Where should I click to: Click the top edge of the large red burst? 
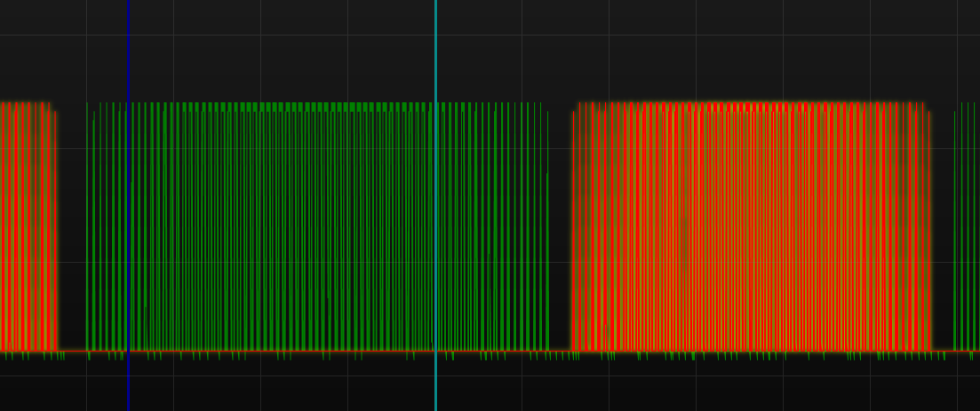pyautogui.click(x=751, y=104)
